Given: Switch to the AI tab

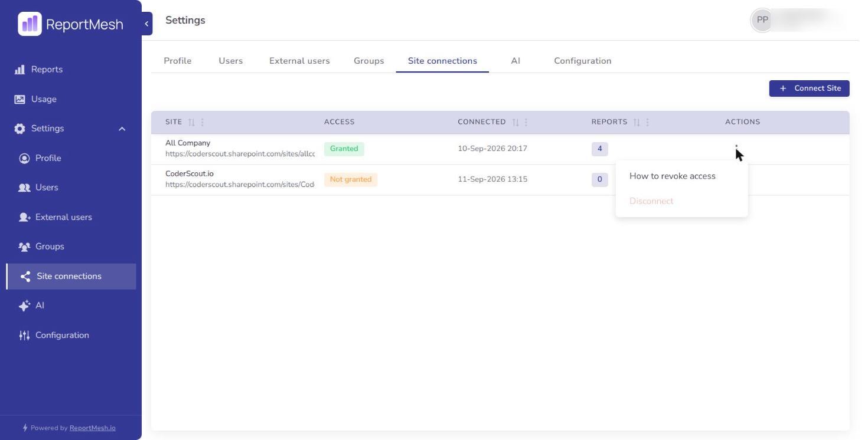Looking at the screenshot, I should [x=515, y=61].
